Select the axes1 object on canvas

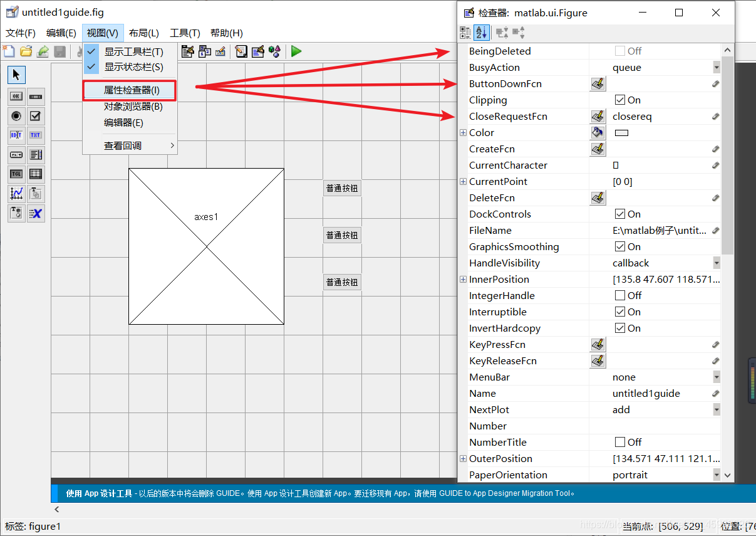point(206,246)
